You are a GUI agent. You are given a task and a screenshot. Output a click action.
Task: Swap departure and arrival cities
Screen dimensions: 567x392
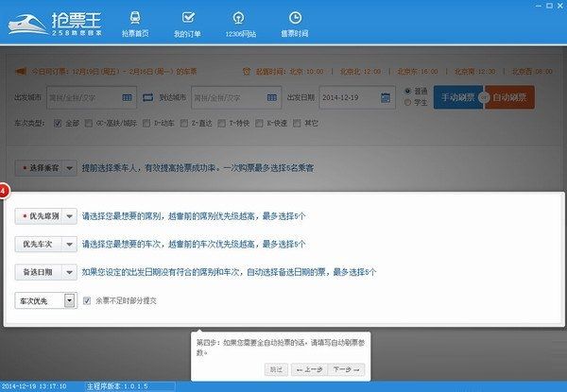click(147, 97)
